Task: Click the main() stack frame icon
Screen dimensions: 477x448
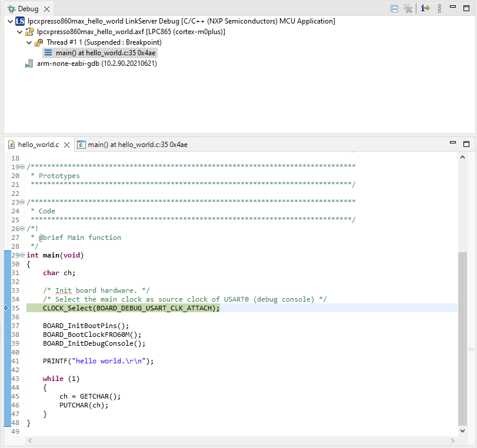Action: tap(48, 53)
